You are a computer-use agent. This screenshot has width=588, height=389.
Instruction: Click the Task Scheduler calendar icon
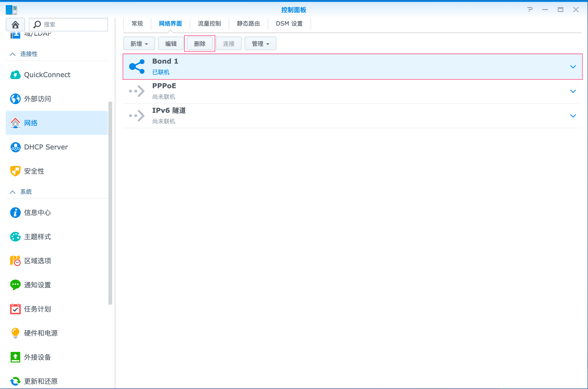pyautogui.click(x=15, y=309)
